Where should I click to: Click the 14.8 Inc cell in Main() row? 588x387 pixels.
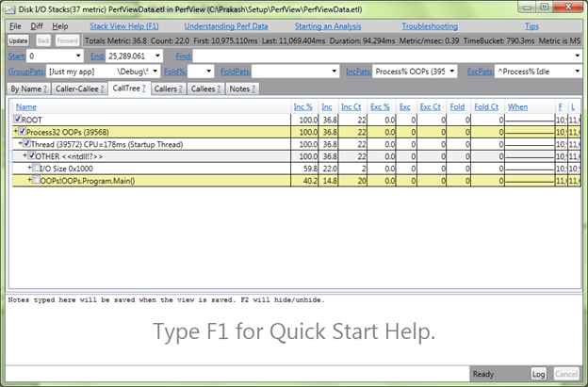pos(329,181)
